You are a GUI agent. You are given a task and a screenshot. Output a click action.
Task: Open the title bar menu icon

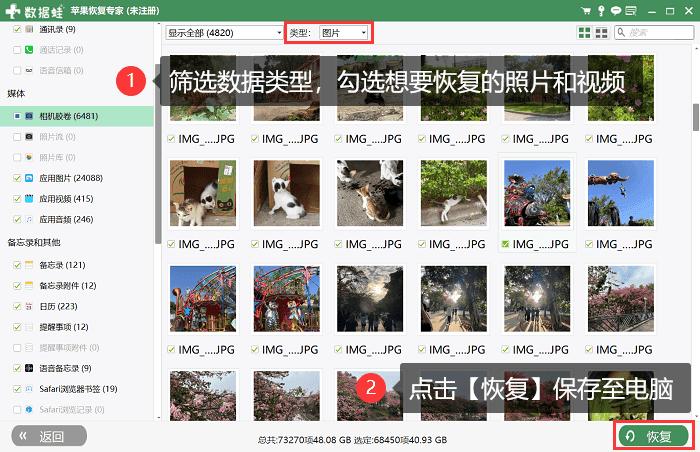631,11
